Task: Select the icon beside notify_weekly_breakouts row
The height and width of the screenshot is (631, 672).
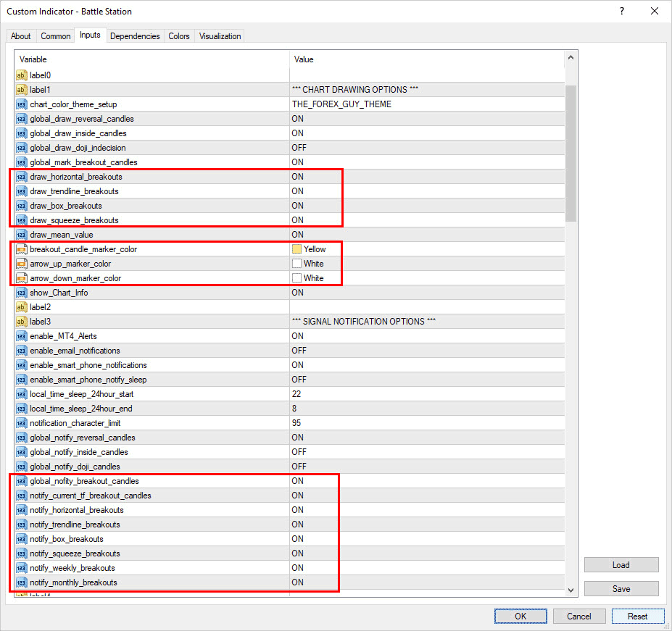Action: tap(22, 568)
